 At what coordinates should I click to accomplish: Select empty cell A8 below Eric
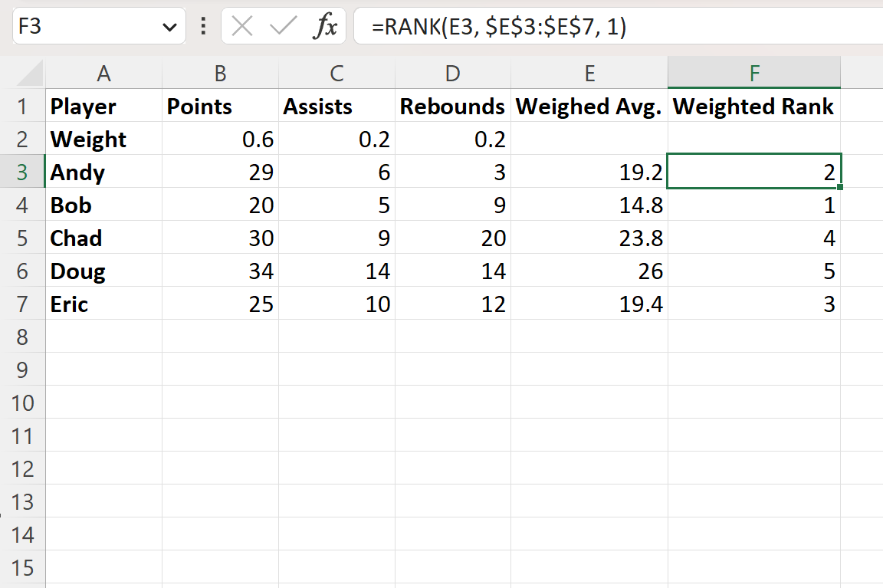pyautogui.click(x=104, y=337)
